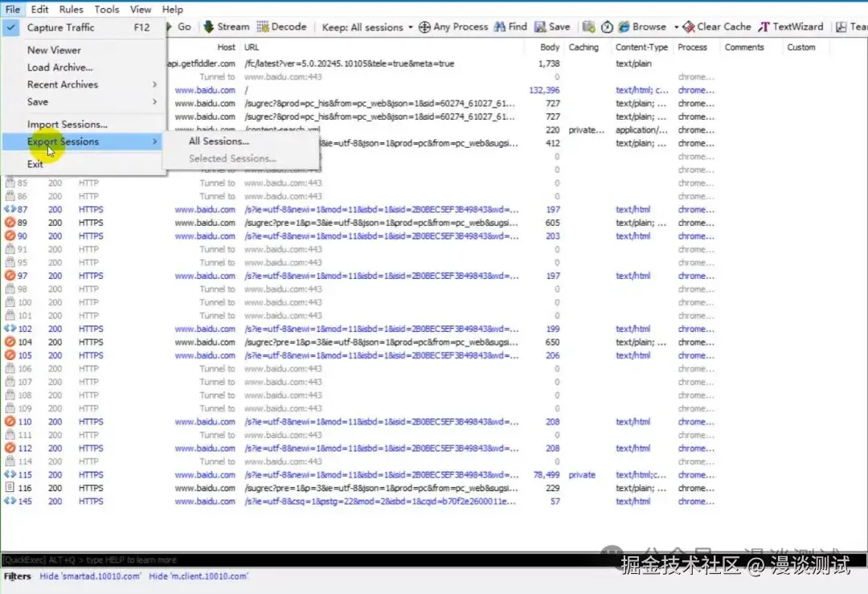Expand the Recent Archives submenu
Viewport: 868px width, 594px height.
(83, 84)
